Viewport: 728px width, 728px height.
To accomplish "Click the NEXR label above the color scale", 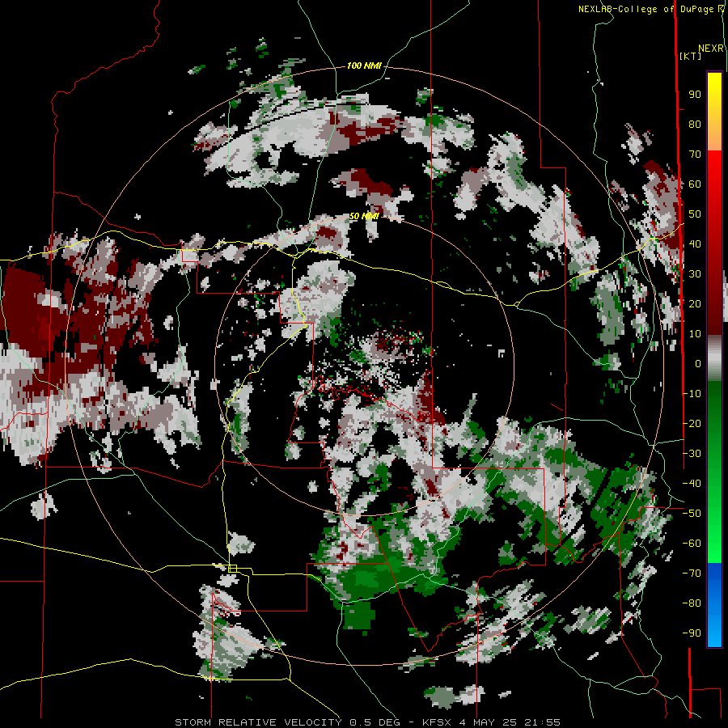I will pos(711,49).
